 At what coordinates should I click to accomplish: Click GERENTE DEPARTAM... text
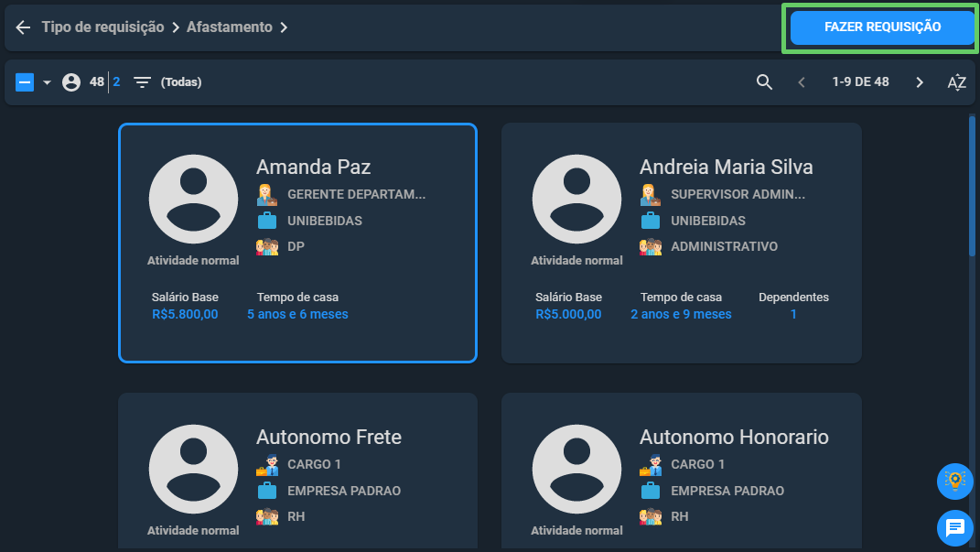coord(356,194)
